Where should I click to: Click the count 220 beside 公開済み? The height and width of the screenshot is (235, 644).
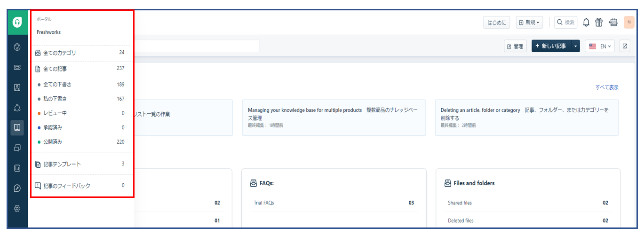(x=121, y=142)
